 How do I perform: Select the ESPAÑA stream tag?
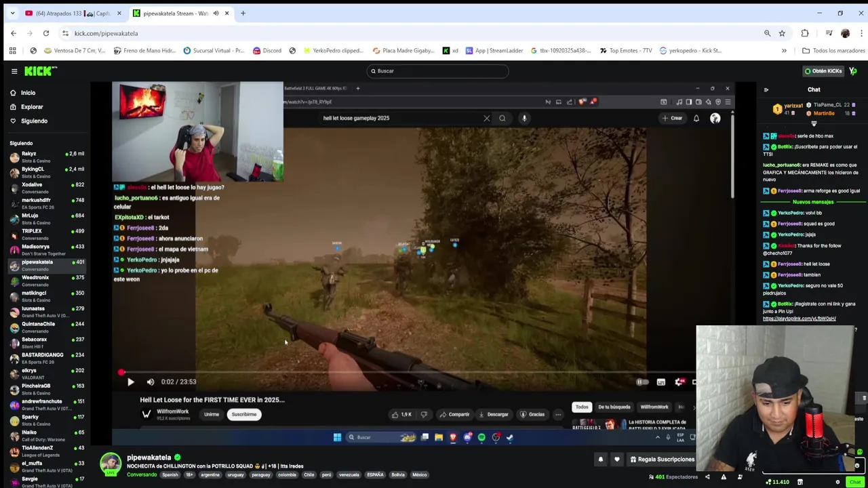tap(375, 475)
